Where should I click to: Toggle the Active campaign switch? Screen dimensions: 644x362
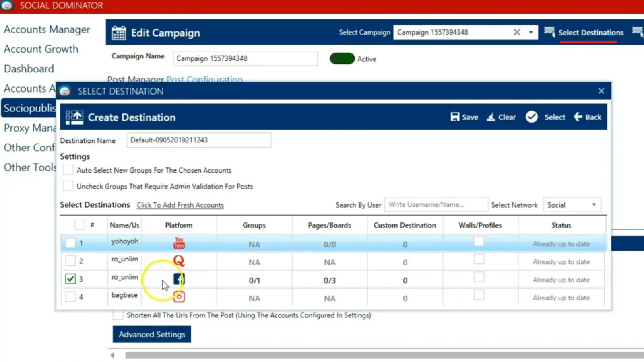[342, 59]
